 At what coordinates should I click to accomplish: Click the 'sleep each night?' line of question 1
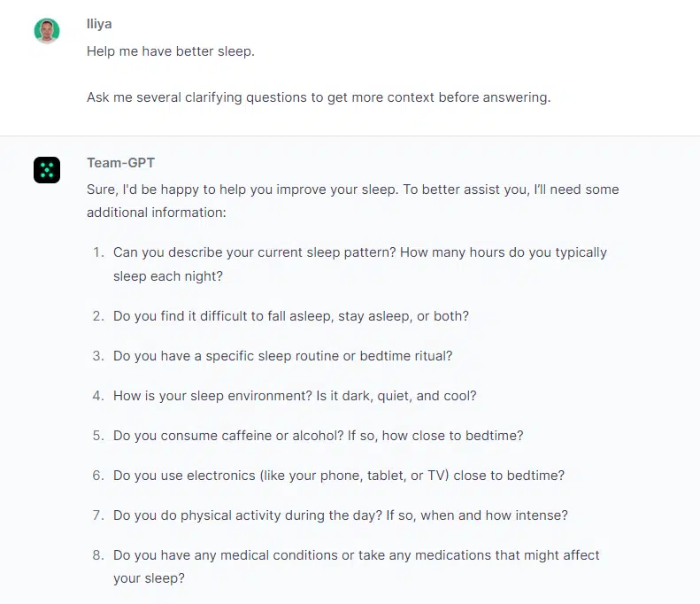pyautogui.click(x=168, y=276)
